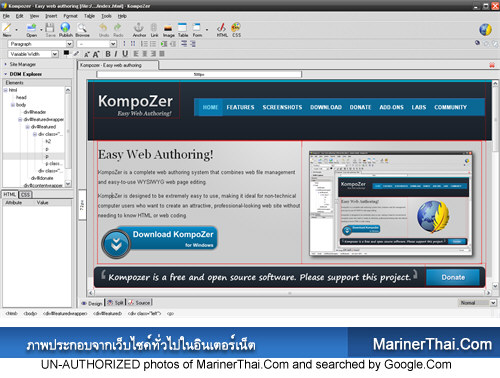Open the Format menu
This screenshot has width=500, height=378.
tap(70, 16)
